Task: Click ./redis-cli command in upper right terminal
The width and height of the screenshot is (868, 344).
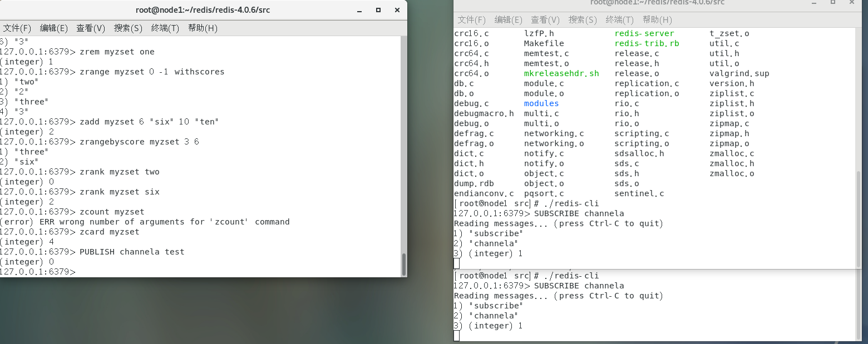Action: pyautogui.click(x=571, y=203)
